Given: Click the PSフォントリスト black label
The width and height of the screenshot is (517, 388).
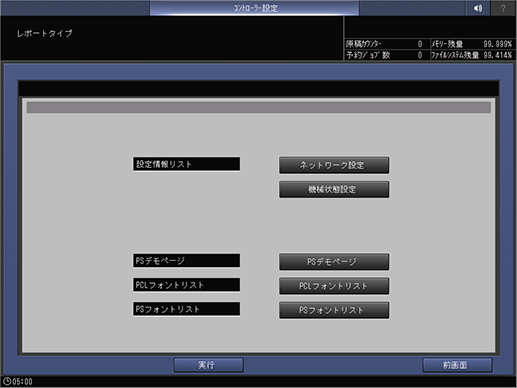Looking at the screenshot, I should click(x=186, y=309).
